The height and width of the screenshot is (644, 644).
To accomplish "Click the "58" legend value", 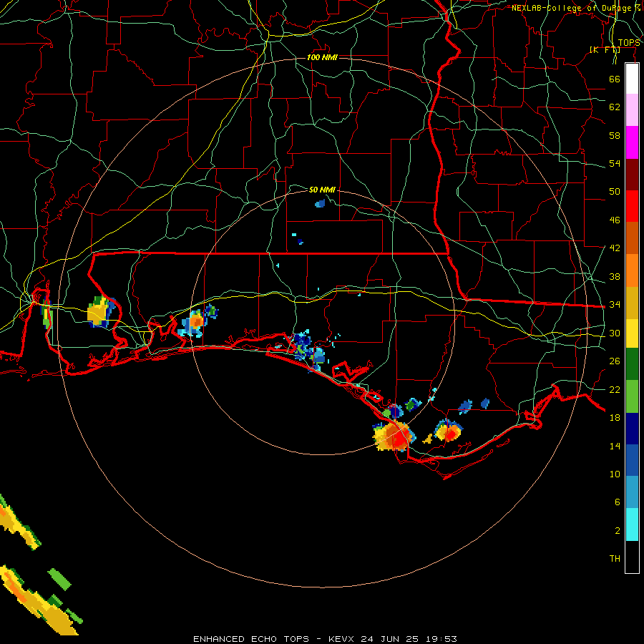I will 615,135.
